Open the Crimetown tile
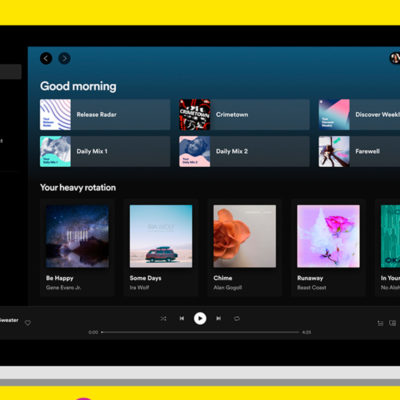 (x=244, y=114)
